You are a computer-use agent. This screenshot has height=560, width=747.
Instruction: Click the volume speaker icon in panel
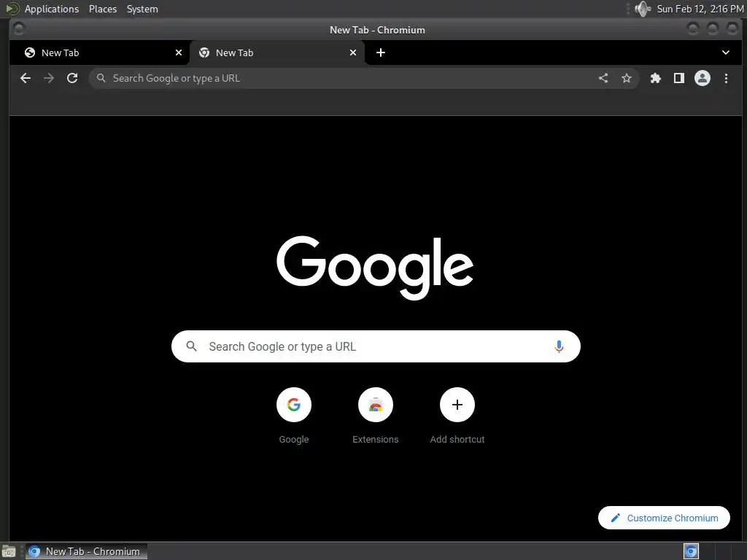pyautogui.click(x=643, y=9)
